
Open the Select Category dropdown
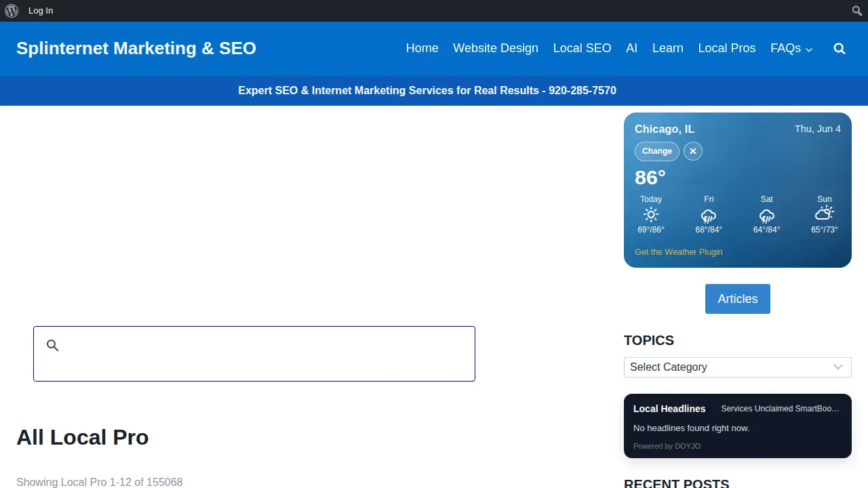coord(738,367)
